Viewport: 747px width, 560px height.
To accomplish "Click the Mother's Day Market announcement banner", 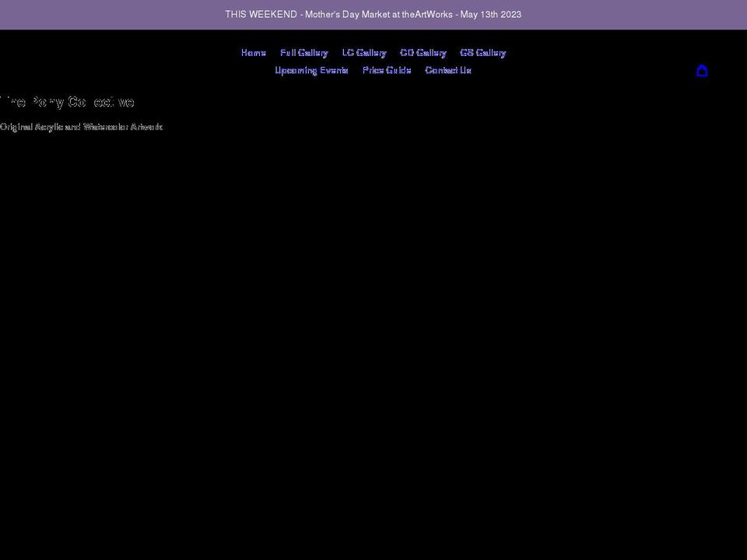I will point(373,14).
